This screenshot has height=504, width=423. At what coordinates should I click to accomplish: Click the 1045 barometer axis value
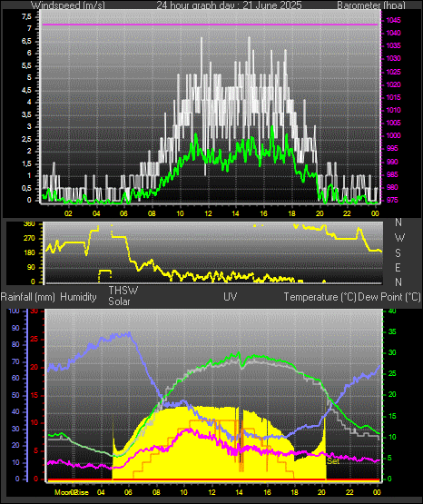point(393,20)
